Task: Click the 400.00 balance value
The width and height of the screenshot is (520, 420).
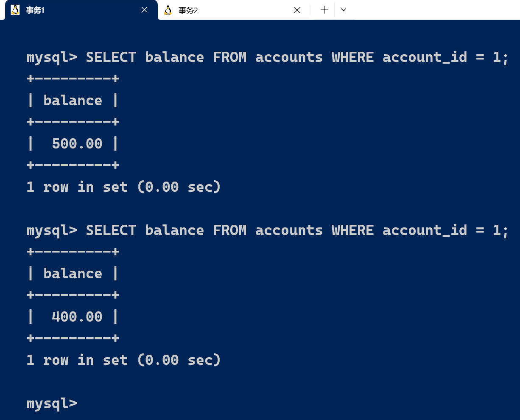Action: (77, 317)
